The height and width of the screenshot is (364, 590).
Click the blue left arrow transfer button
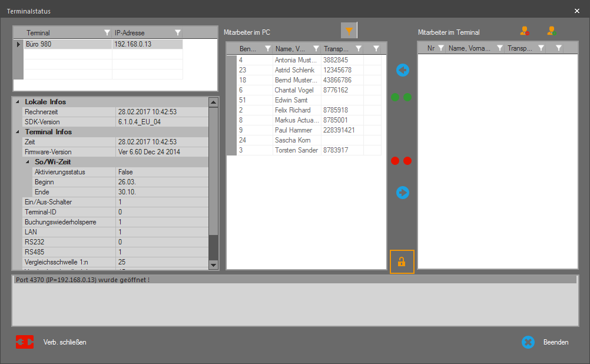click(x=403, y=70)
